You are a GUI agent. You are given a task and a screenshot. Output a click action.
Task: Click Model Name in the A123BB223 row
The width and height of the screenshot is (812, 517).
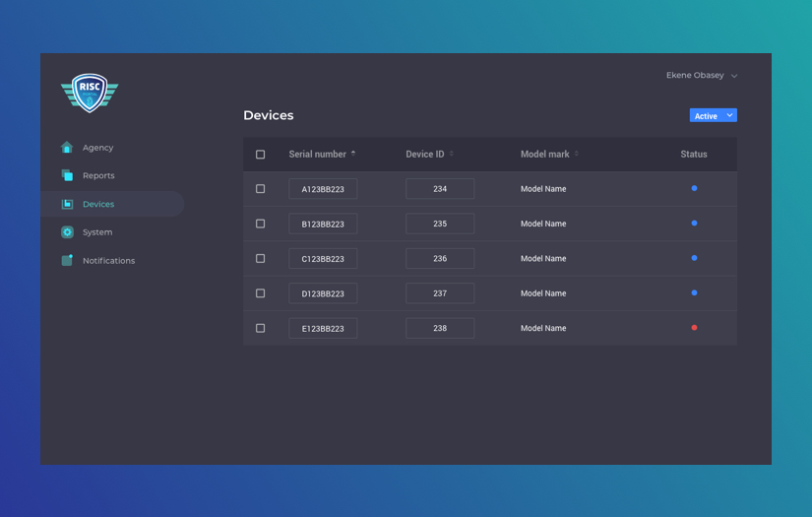pos(543,188)
